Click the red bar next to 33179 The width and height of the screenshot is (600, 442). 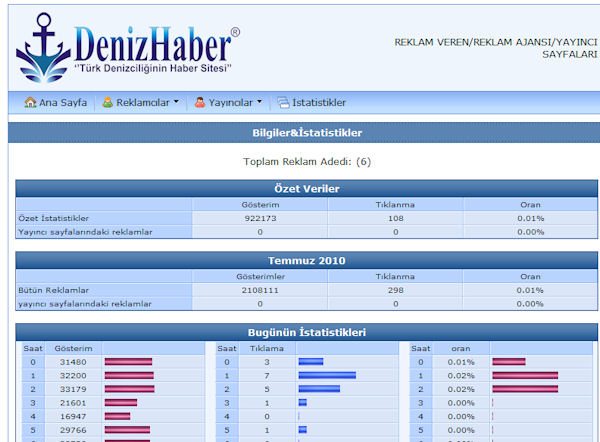pos(130,389)
